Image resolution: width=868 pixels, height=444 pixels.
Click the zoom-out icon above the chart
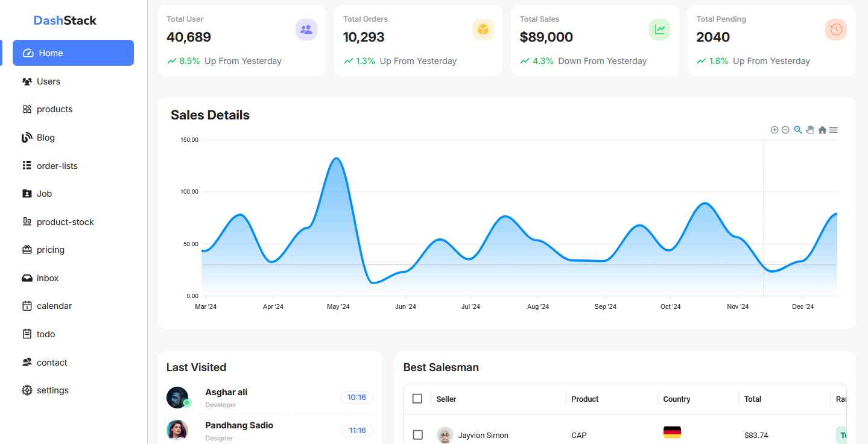pos(785,130)
